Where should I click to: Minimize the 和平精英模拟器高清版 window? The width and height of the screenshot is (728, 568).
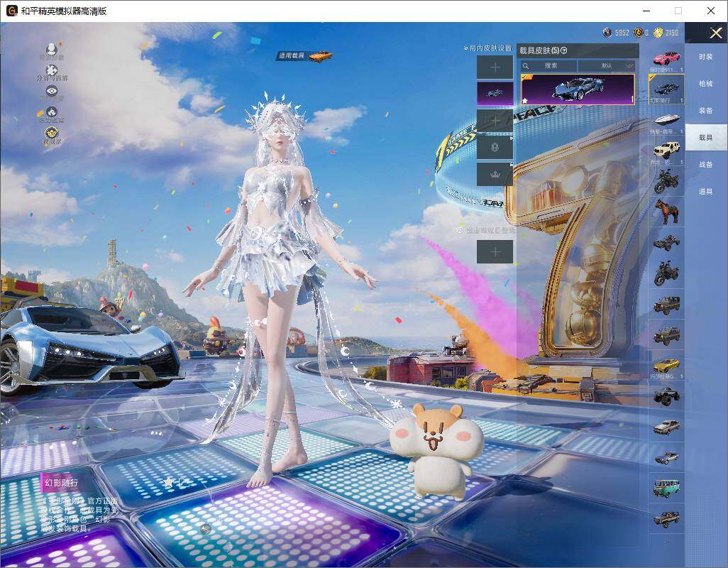click(x=646, y=11)
